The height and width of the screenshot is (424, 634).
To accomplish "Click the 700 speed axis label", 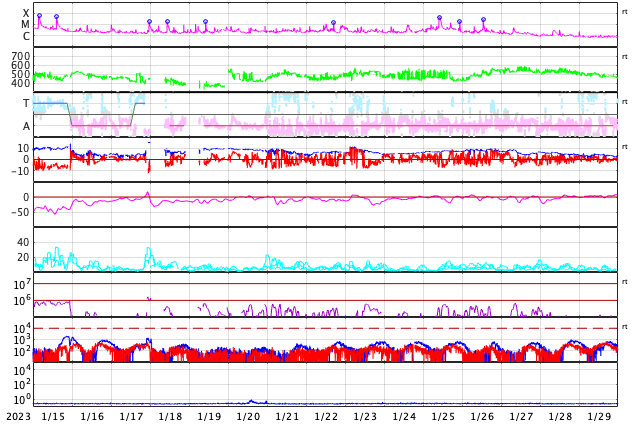I will (21, 56).
